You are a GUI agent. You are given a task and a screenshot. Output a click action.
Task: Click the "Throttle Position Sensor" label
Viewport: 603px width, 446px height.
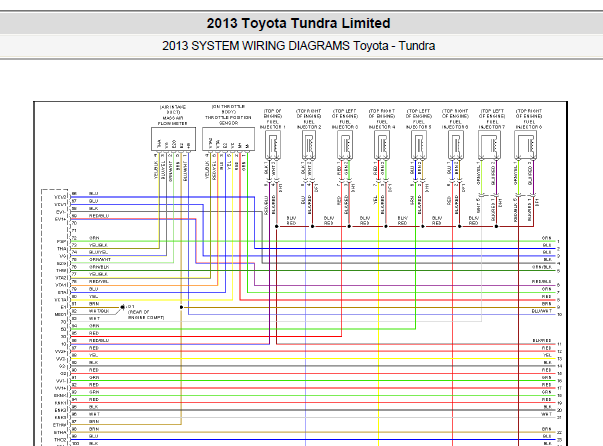228,120
